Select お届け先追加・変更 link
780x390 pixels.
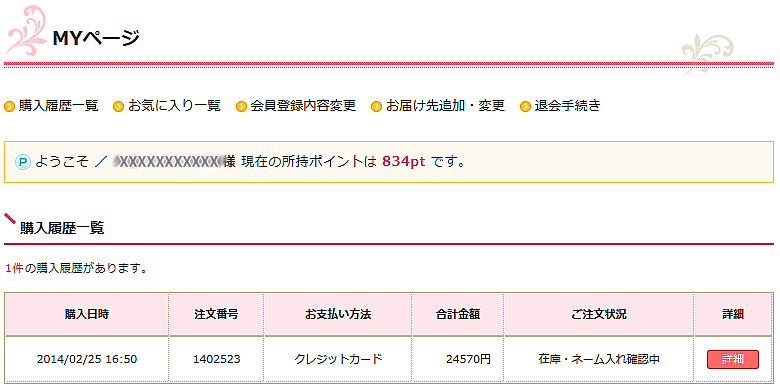click(x=445, y=106)
